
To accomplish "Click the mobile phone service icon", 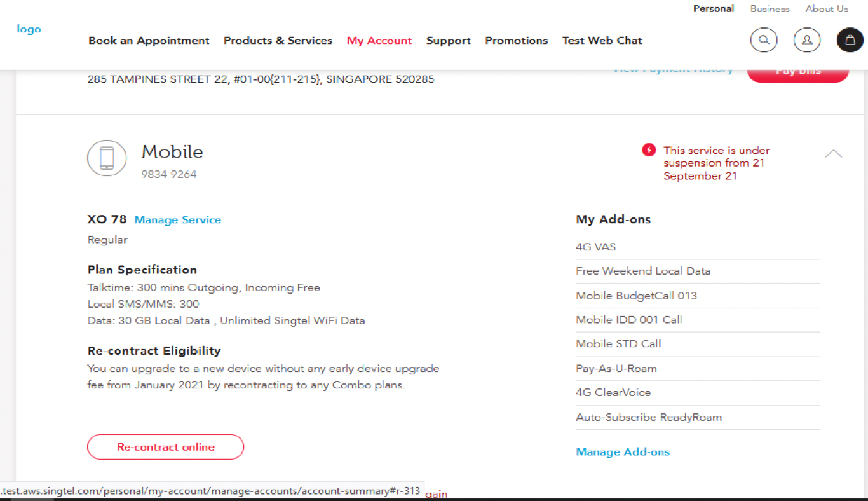I will pyautogui.click(x=107, y=158).
